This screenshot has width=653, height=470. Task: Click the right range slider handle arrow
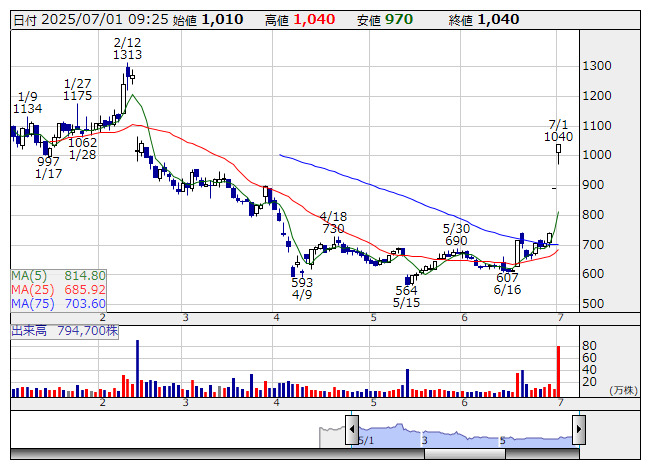point(579,430)
